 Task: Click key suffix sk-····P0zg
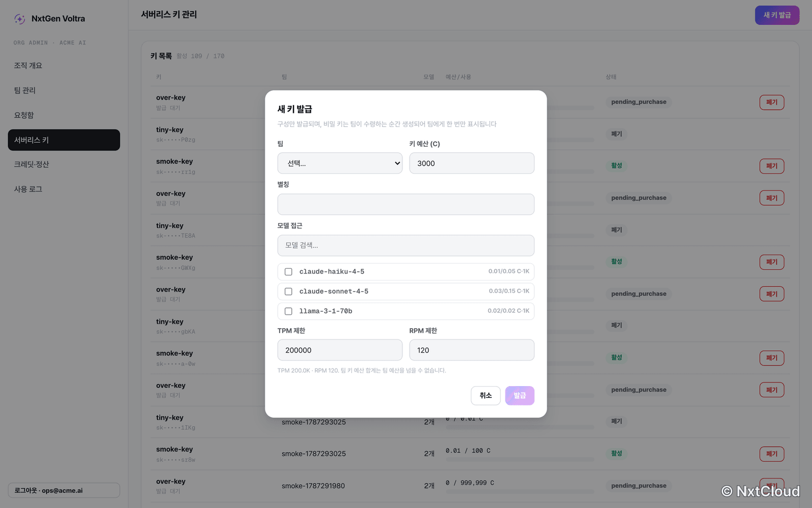click(x=176, y=140)
